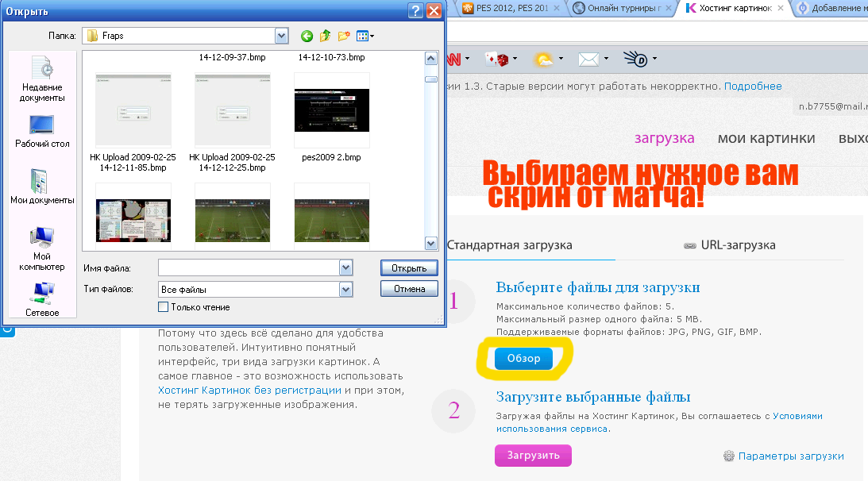Create a new folder in Open dialog
Screen dimensions: 868x481
click(344, 36)
